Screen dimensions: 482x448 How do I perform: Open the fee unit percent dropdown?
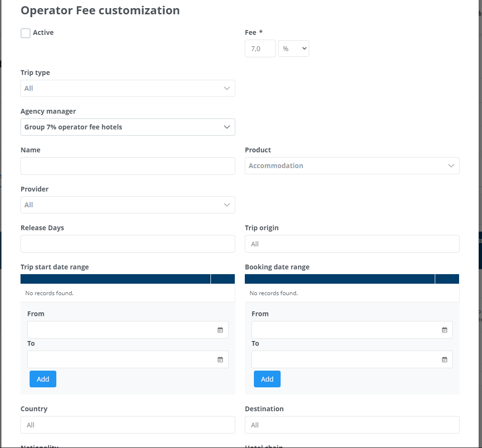tap(293, 49)
